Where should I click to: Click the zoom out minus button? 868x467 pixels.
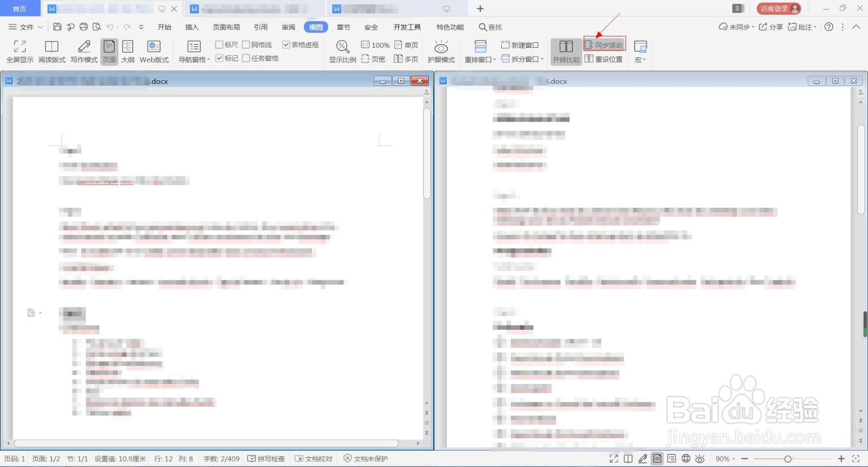point(745,459)
